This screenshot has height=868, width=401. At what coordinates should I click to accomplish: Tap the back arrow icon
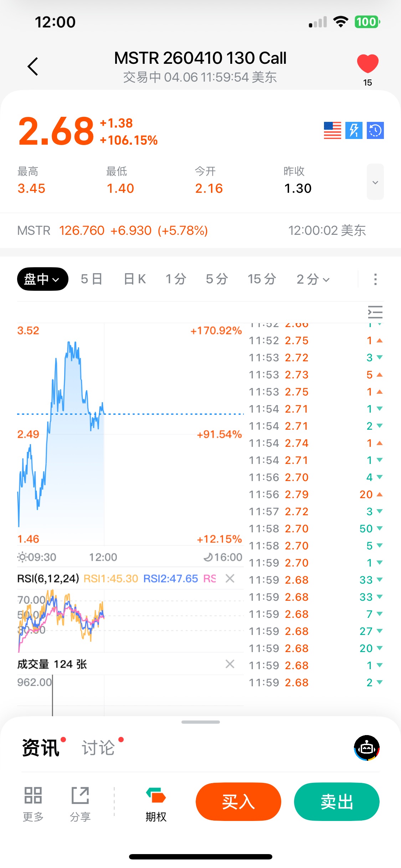(x=33, y=67)
